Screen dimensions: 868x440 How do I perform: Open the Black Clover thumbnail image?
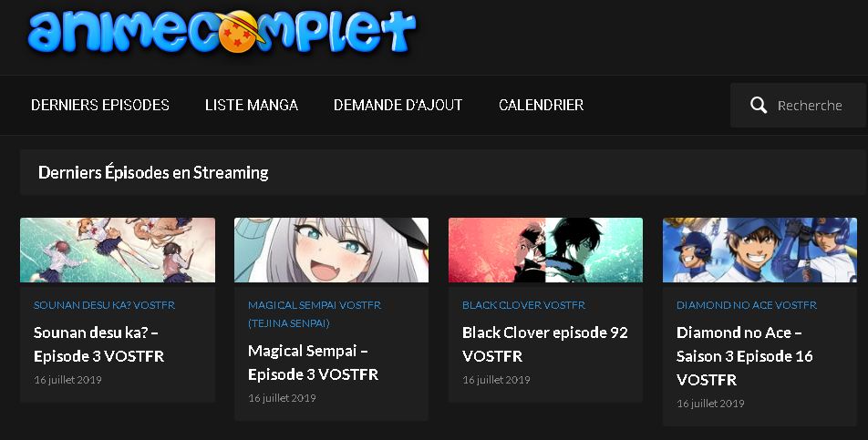pyautogui.click(x=545, y=250)
